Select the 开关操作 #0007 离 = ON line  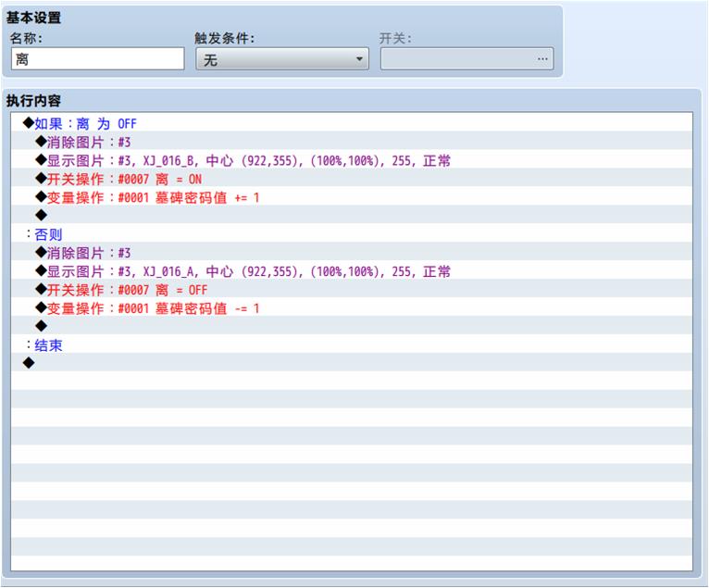[x=352, y=179]
